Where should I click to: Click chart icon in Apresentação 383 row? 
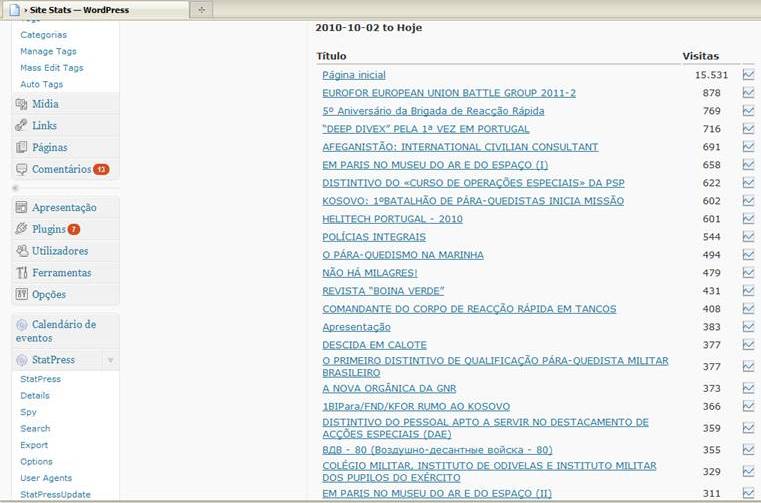(748, 326)
